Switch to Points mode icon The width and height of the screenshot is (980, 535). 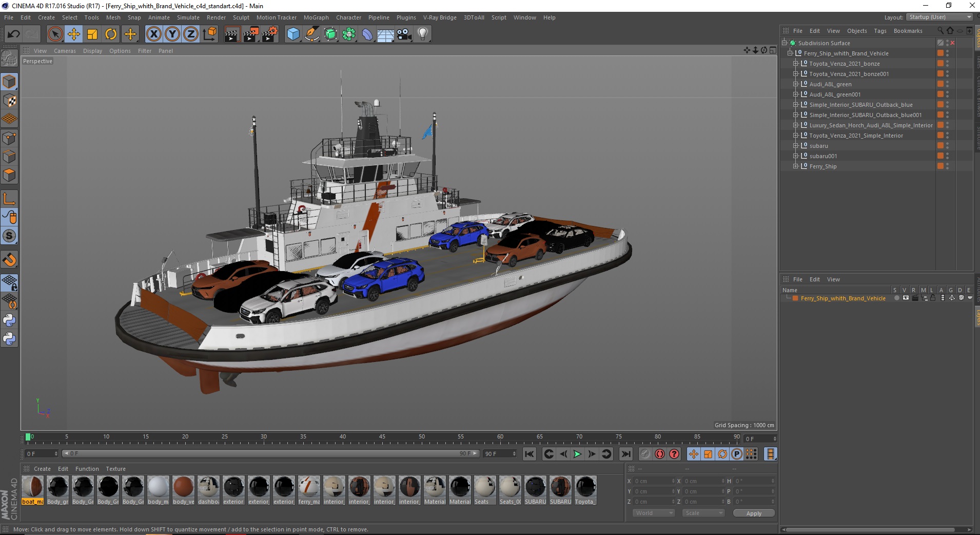point(9,138)
